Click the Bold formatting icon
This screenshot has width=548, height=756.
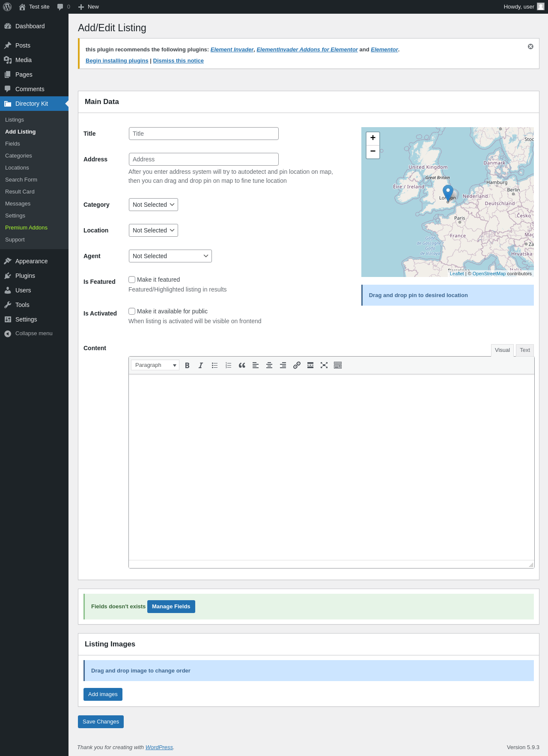pyautogui.click(x=187, y=365)
